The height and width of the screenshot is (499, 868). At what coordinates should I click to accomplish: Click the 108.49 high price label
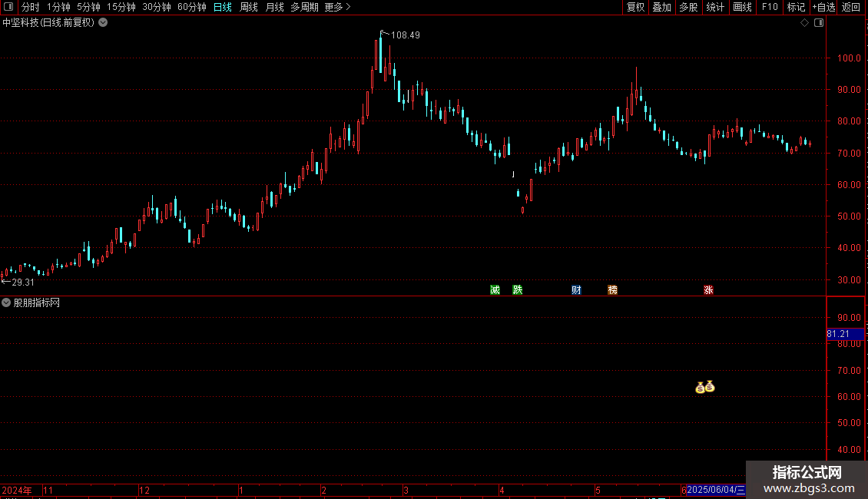click(406, 35)
